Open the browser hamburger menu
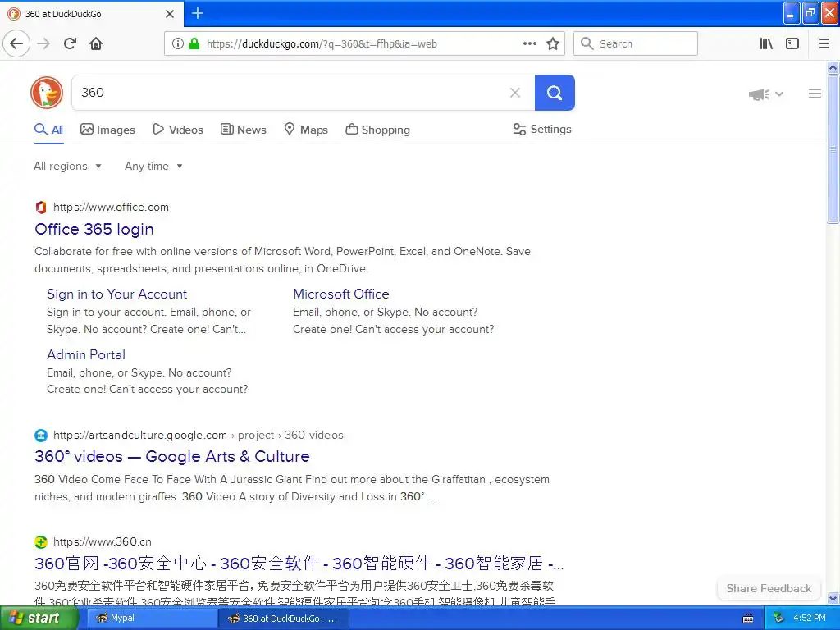Viewport: 840px width, 630px height. coord(824,43)
